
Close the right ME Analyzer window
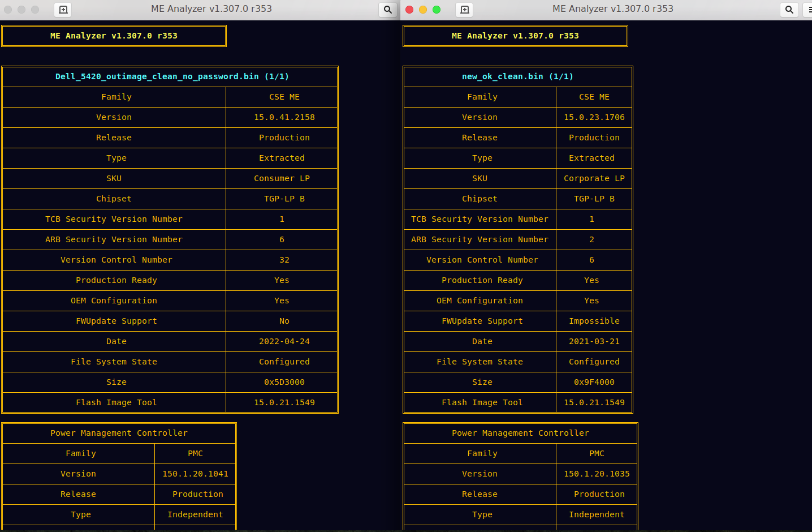click(409, 10)
